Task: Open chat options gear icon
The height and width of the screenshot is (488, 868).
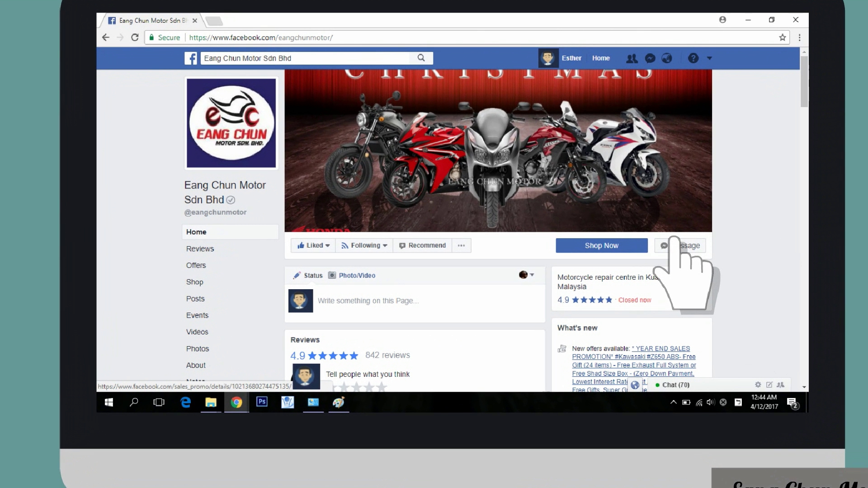Action: [758, 385]
